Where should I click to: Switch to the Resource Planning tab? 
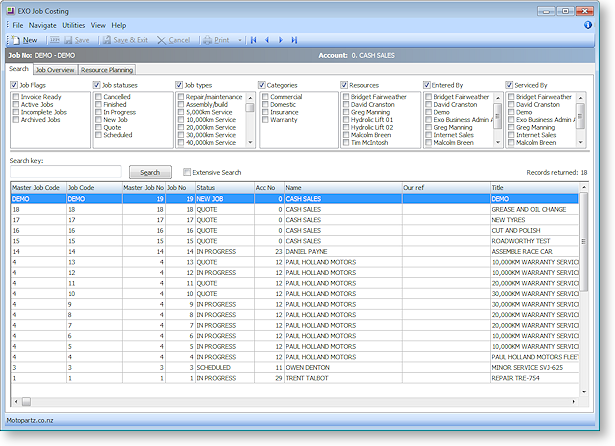click(106, 70)
